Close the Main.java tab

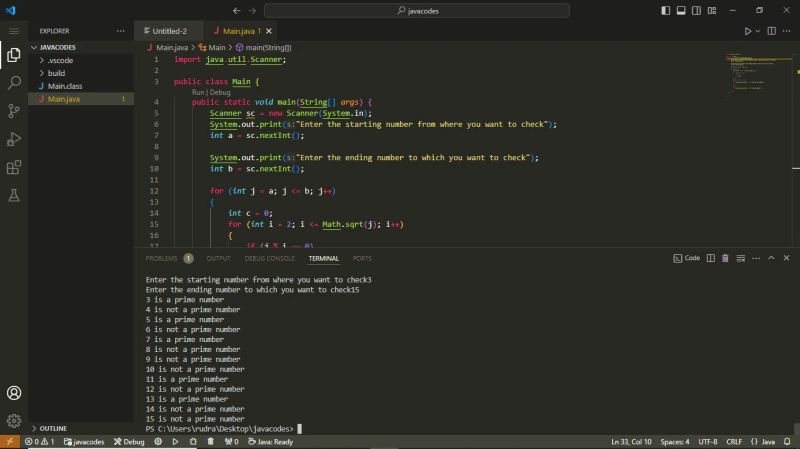pos(269,31)
